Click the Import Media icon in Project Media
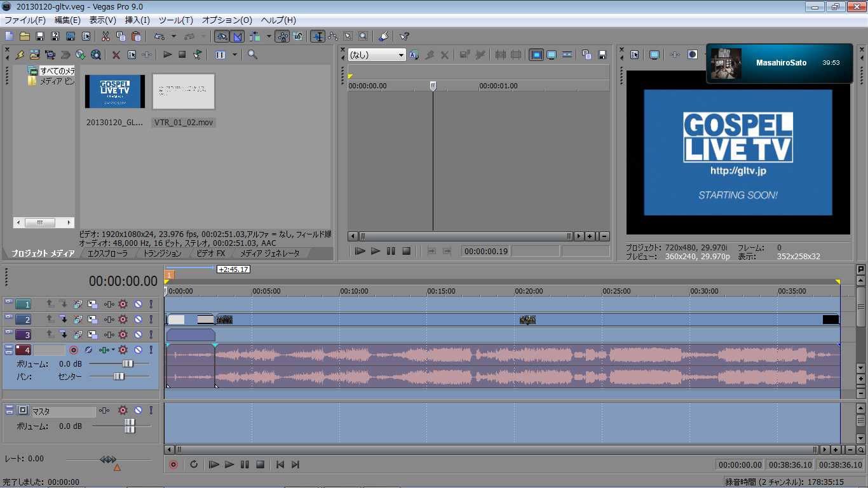This screenshot has height=488, width=868. pos(34,55)
